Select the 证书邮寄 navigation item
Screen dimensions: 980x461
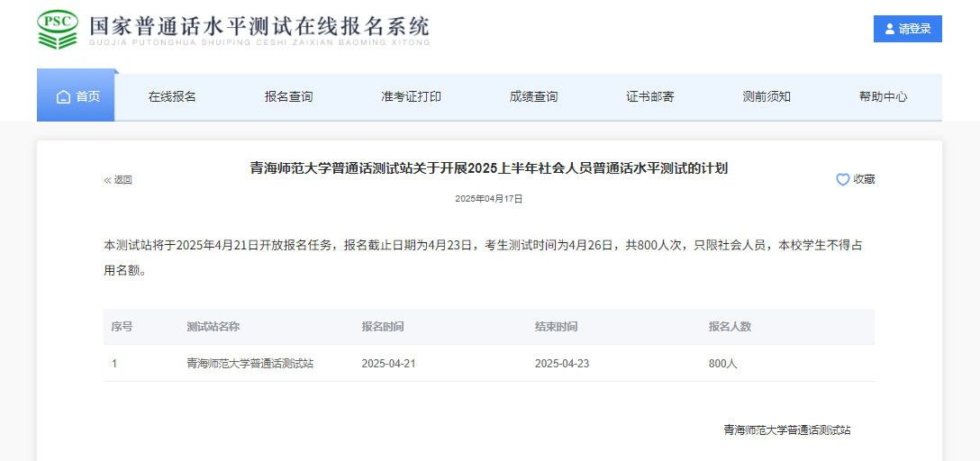coord(650,97)
